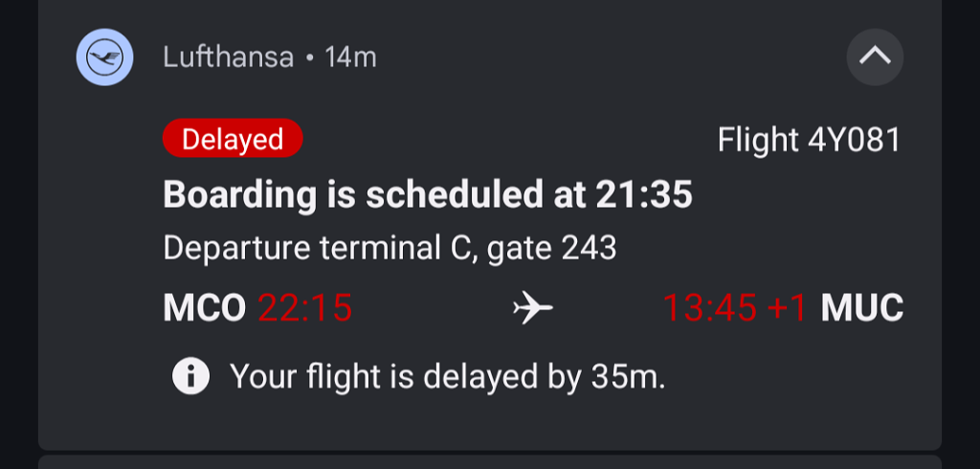This screenshot has width=980, height=469.
Task: Collapse the Lufthansa notification chevron
Action: click(x=875, y=57)
